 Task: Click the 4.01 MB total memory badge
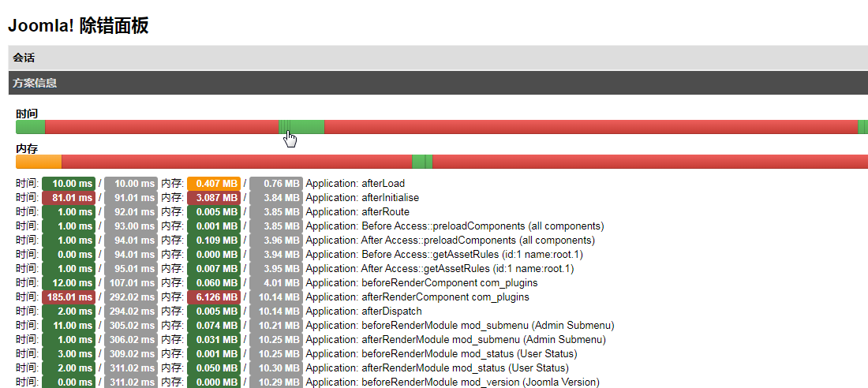point(275,283)
